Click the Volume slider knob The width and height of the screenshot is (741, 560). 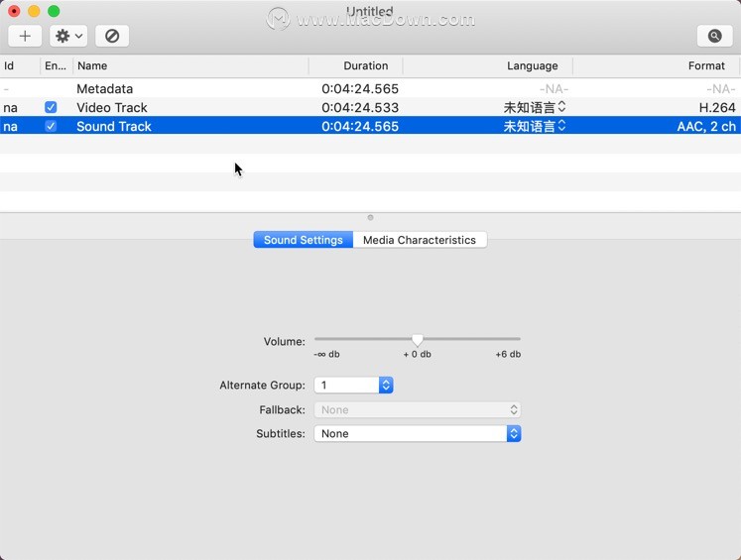click(x=418, y=340)
